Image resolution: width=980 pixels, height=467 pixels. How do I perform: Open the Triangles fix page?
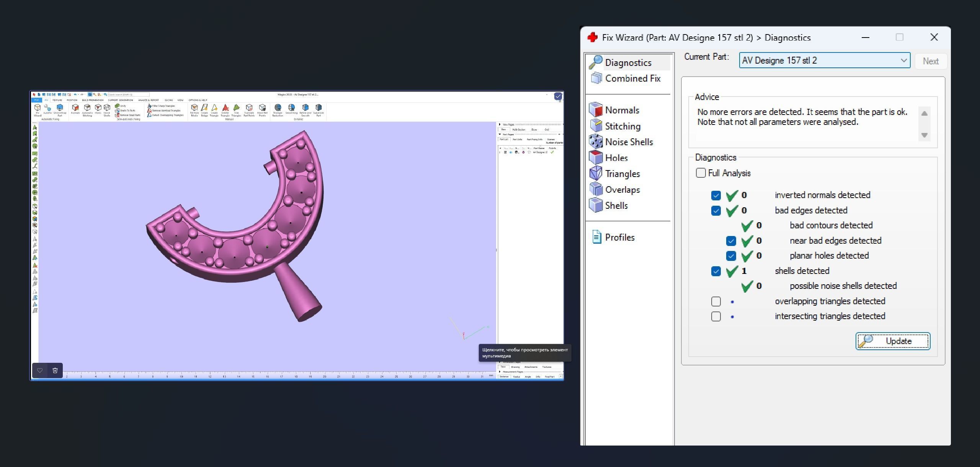click(622, 174)
